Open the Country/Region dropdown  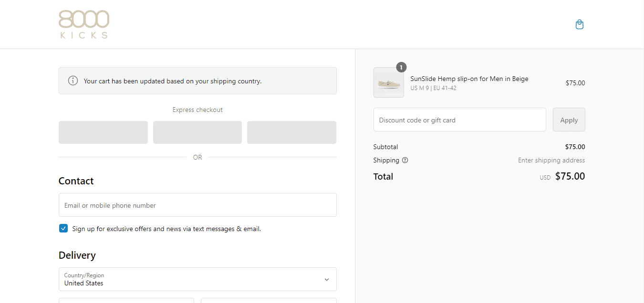197,279
